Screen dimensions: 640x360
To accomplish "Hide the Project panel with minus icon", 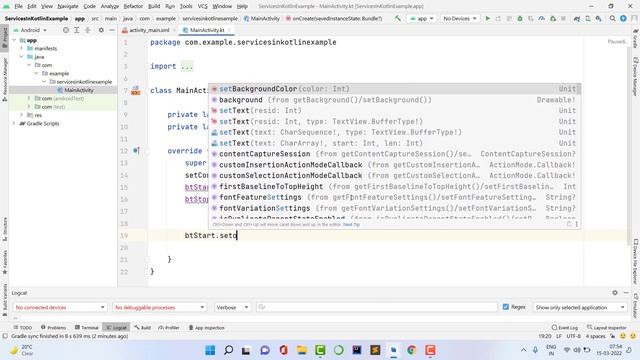I will [x=111, y=30].
